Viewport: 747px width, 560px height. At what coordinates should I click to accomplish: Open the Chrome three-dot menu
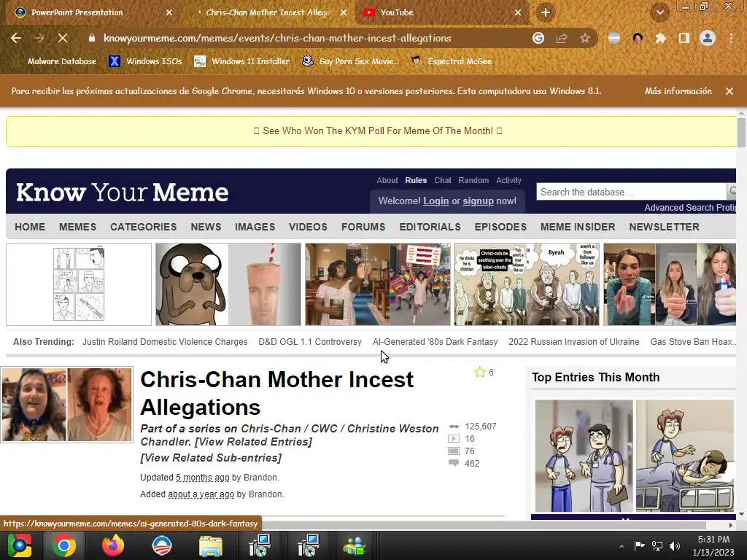(x=731, y=38)
